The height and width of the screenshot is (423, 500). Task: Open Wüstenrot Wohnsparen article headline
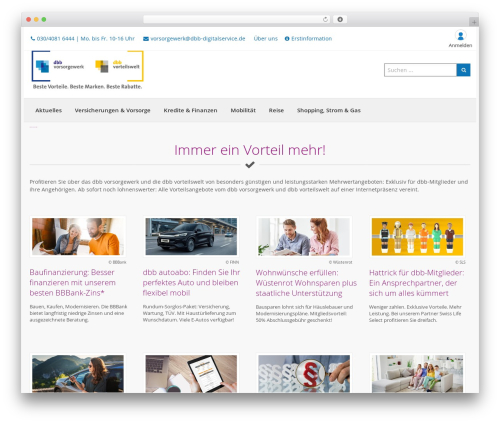[x=306, y=283]
